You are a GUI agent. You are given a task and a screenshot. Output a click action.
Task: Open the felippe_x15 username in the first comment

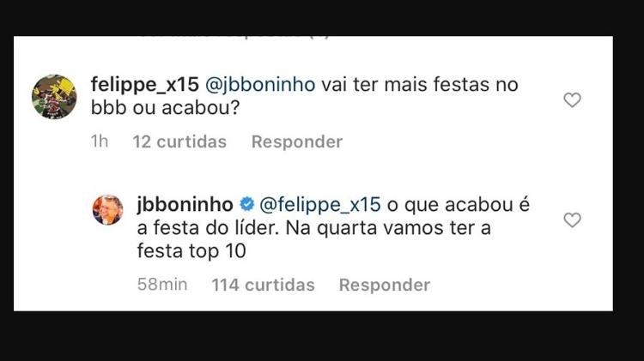coord(144,86)
